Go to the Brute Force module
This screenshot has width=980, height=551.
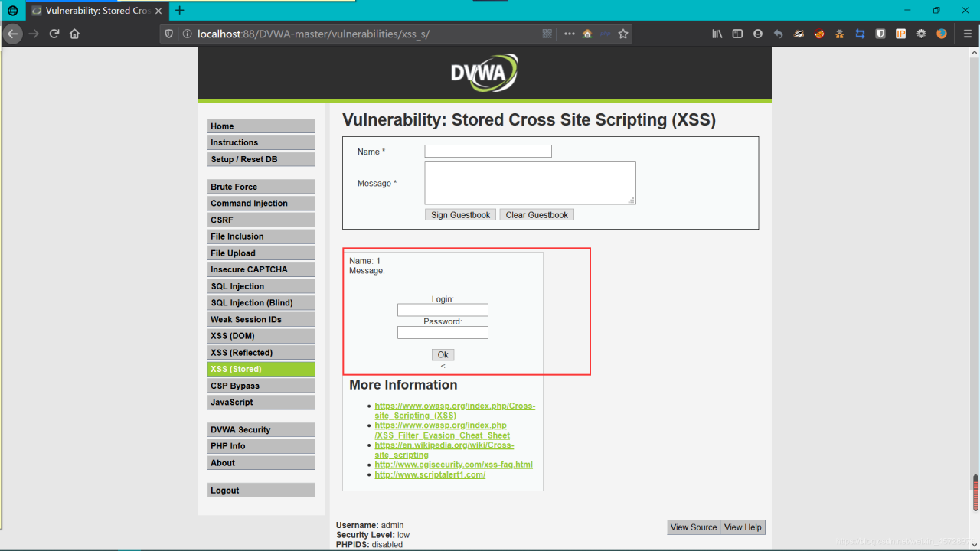pos(261,187)
